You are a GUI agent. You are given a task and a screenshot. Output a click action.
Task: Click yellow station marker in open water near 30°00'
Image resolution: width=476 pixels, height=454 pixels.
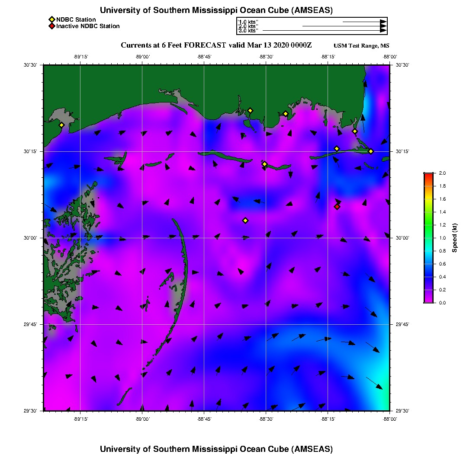click(x=245, y=221)
